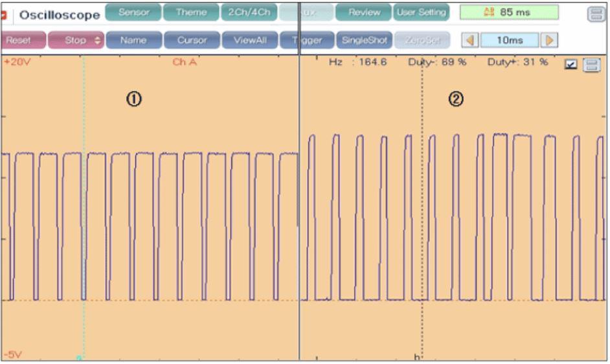Screen dimensions: 610x364
Task: Switch 2Ch/4Ch channel mode
Action: point(249,12)
